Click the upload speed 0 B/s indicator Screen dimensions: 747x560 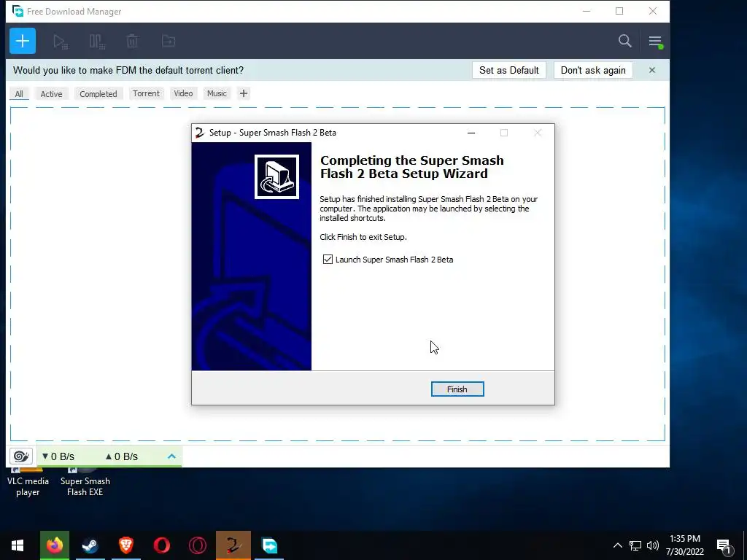point(122,456)
